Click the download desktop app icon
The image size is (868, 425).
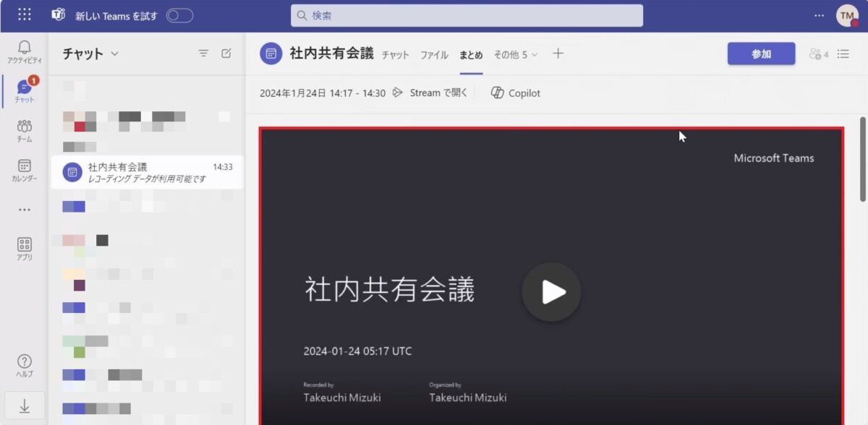click(x=24, y=405)
